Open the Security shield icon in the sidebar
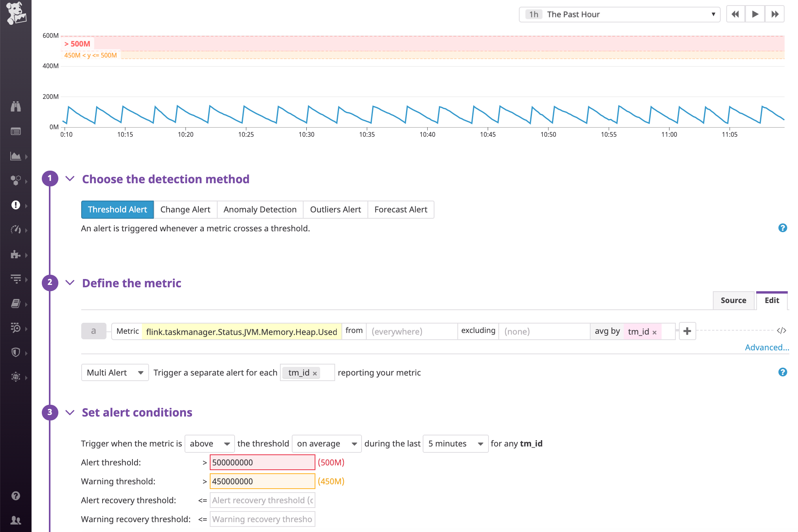 [16, 352]
